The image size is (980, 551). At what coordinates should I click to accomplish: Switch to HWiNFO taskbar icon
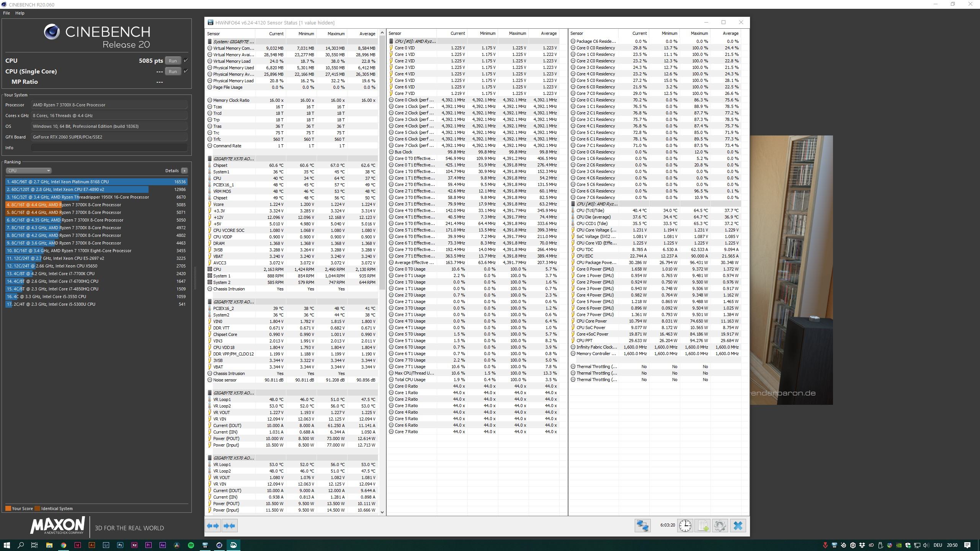(205, 545)
